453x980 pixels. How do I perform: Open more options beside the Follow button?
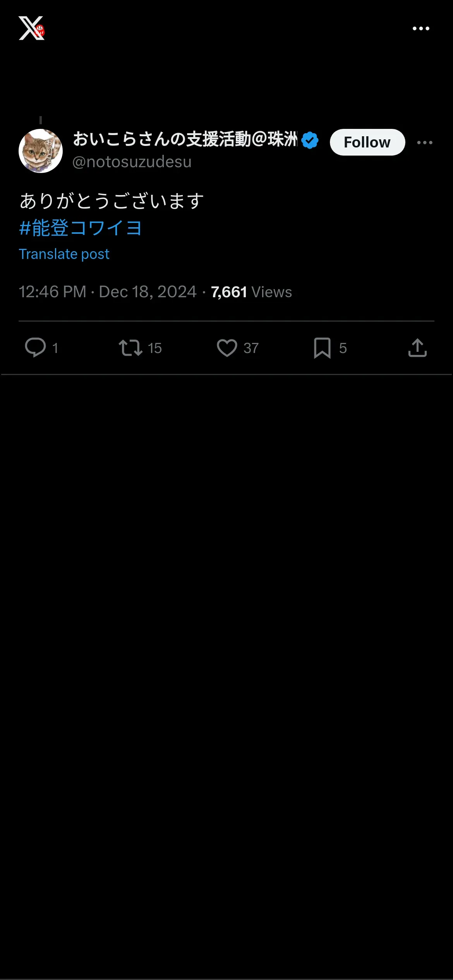coord(425,142)
